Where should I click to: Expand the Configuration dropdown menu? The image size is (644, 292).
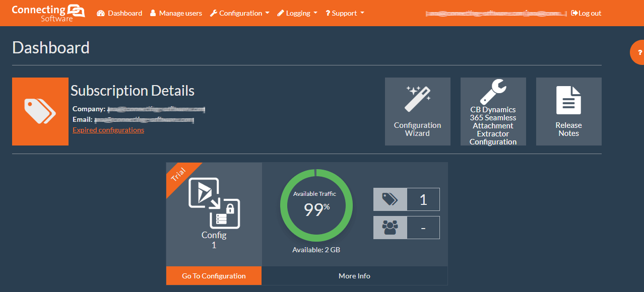click(x=240, y=13)
